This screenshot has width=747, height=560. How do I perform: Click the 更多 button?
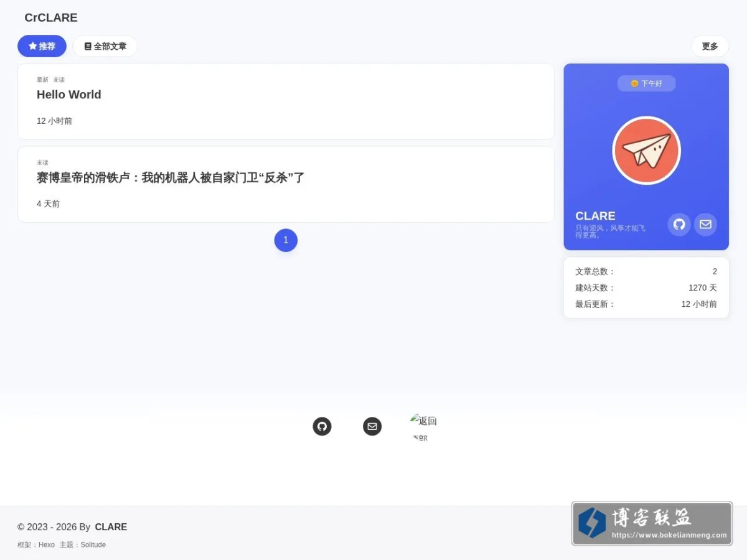[x=710, y=46]
